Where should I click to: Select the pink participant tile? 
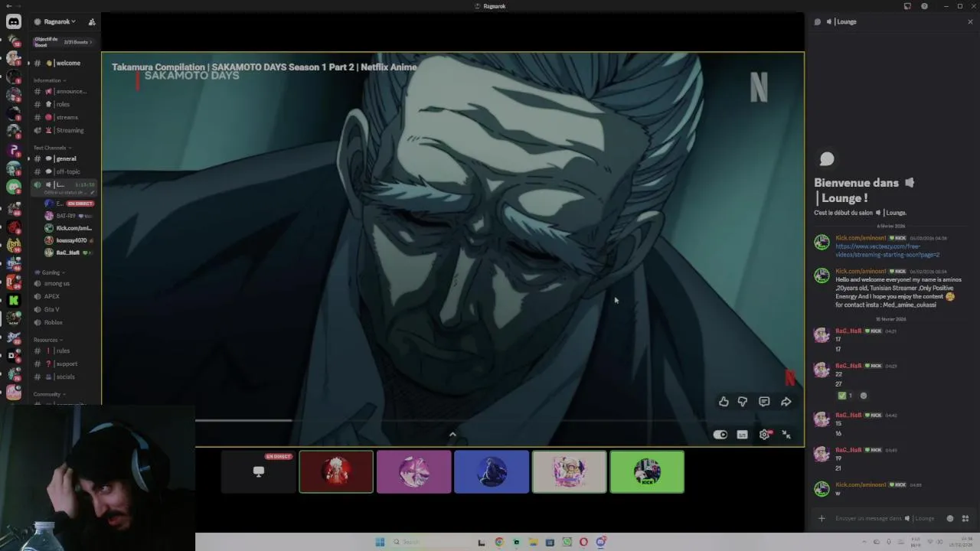[413, 471]
